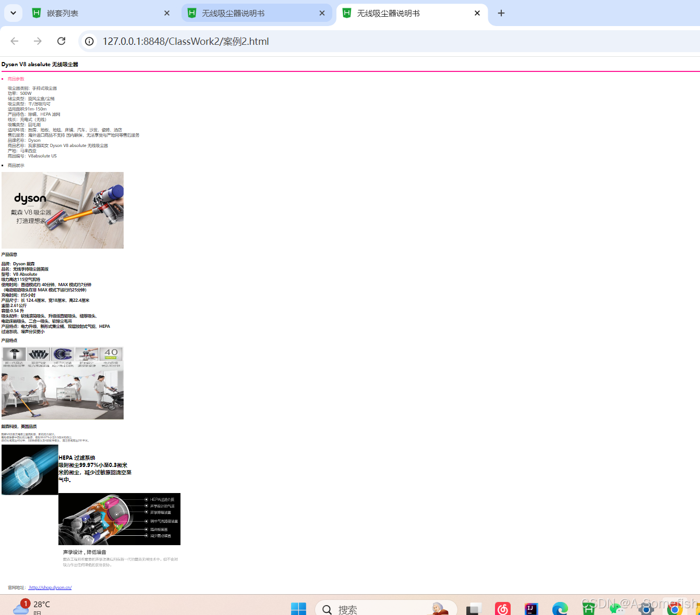This screenshot has width=700, height=615.
Task: Click the 功率：500W line
Action: 20,93
